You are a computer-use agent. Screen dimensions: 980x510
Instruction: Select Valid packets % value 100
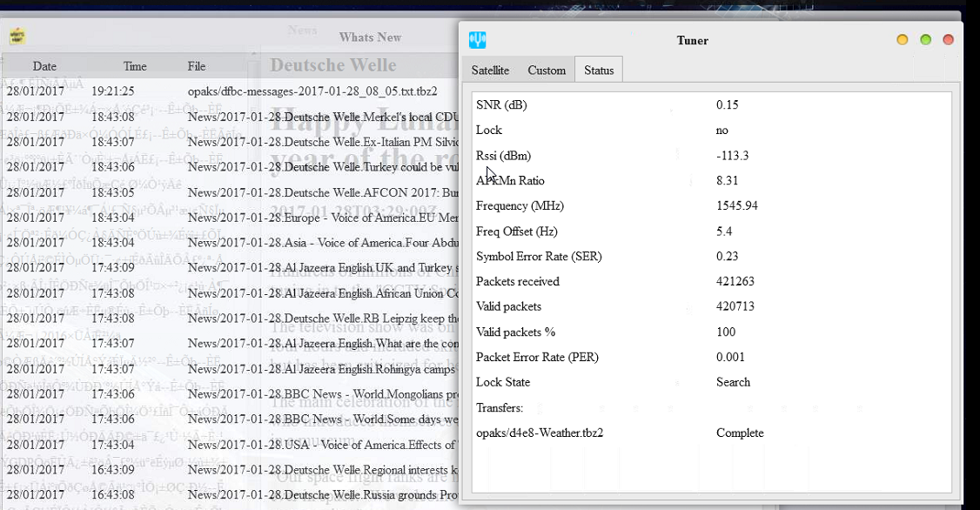726,332
